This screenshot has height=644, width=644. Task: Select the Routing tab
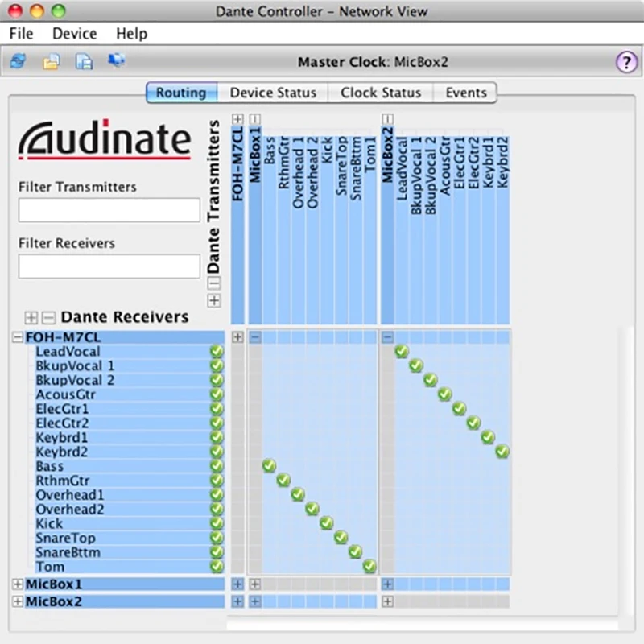click(x=181, y=93)
